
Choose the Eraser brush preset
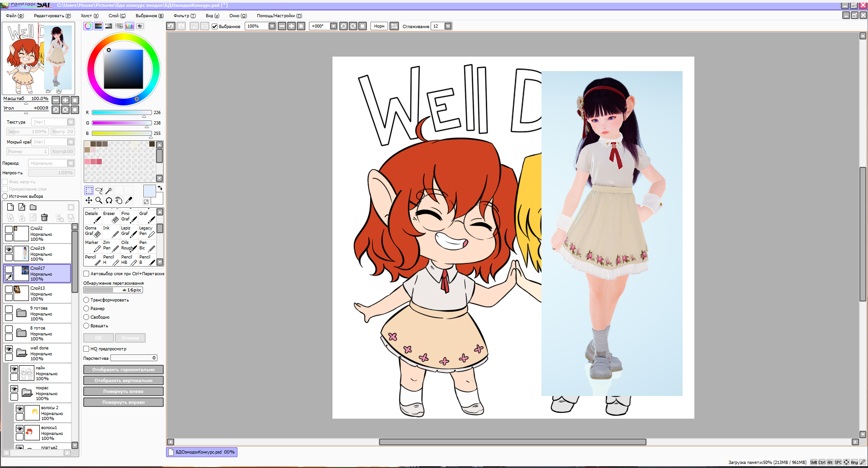point(110,217)
